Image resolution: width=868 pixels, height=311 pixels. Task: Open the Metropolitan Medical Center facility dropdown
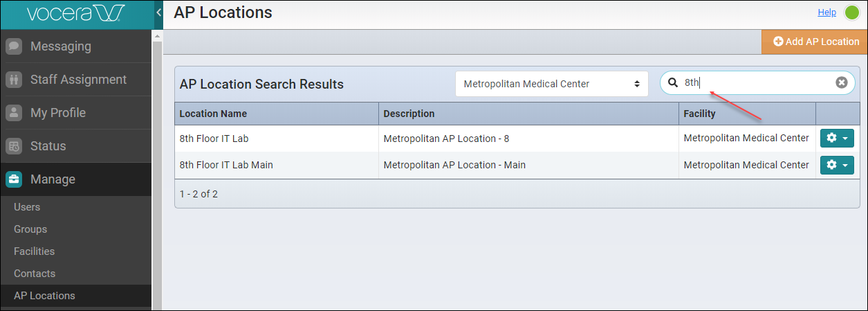coord(551,84)
